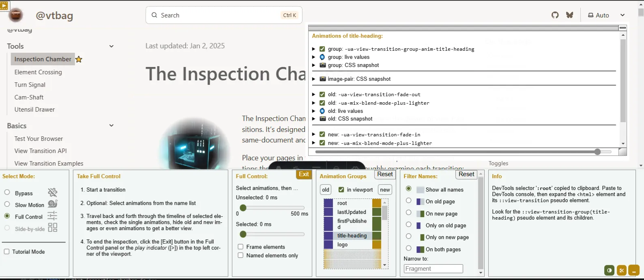Click the Search input box
The width and height of the screenshot is (644, 280).
click(224, 15)
